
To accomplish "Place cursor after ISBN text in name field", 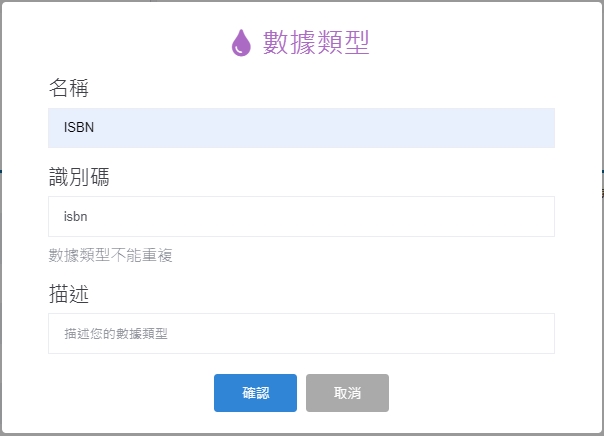I will coord(96,128).
